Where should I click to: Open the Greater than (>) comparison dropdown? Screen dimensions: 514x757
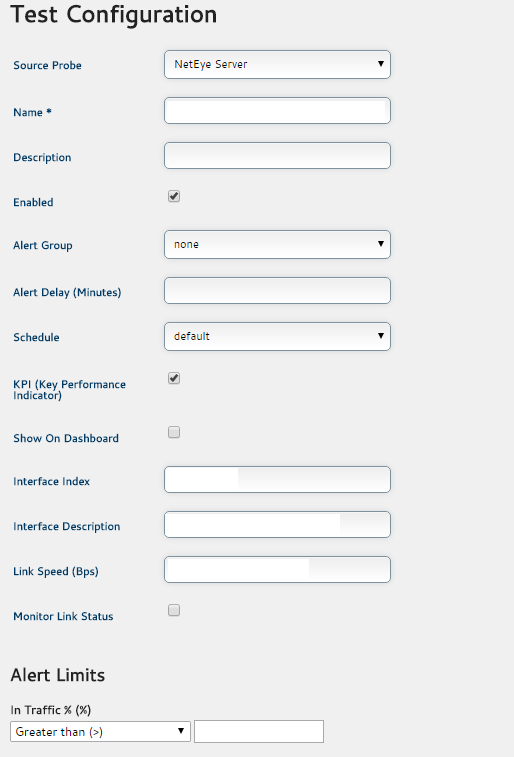[x=100, y=731]
